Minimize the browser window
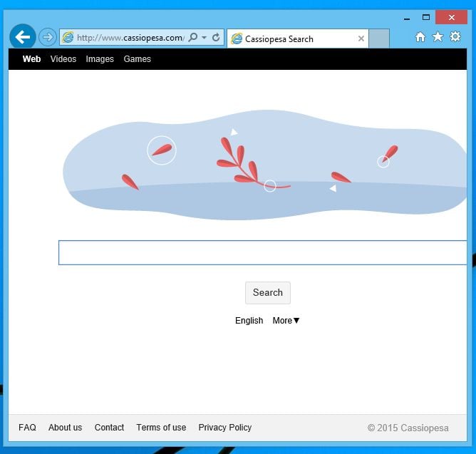This screenshot has width=476, height=454. click(x=407, y=19)
